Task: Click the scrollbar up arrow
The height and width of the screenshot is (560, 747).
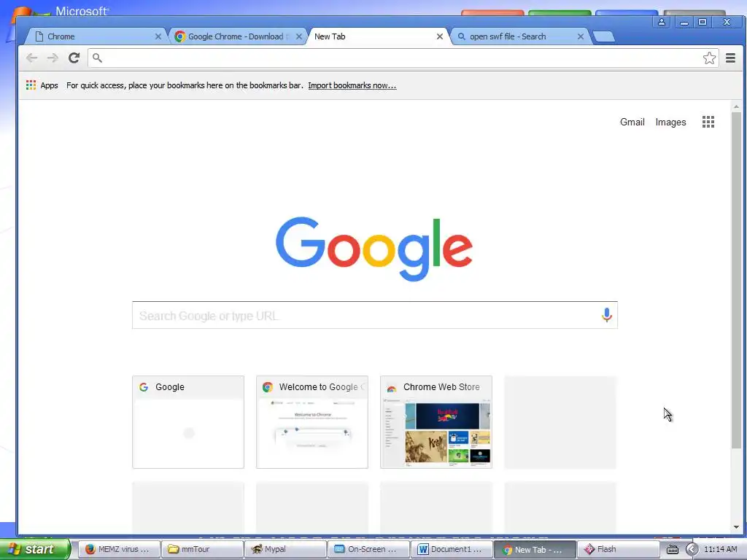Action: coord(736,106)
